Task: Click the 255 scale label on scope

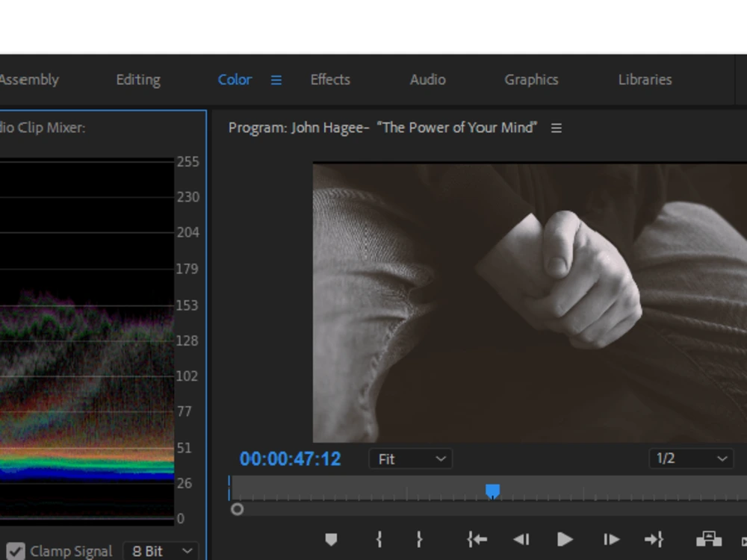Action: click(187, 162)
